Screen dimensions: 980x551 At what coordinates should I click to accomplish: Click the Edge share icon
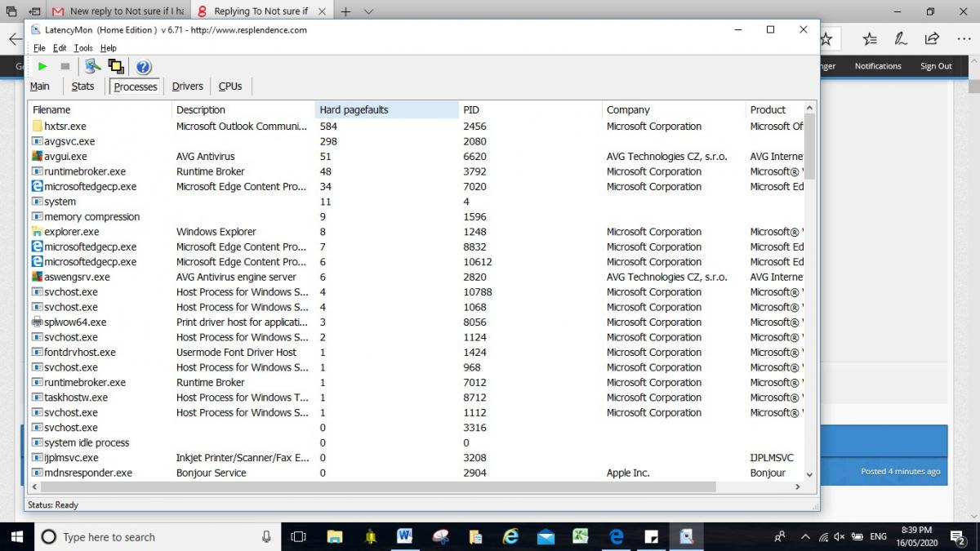pyautogui.click(x=932, y=38)
